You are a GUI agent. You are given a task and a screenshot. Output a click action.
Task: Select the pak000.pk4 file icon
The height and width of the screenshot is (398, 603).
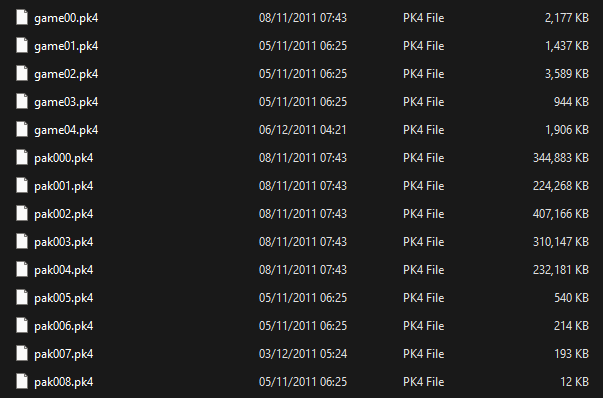(x=22, y=158)
